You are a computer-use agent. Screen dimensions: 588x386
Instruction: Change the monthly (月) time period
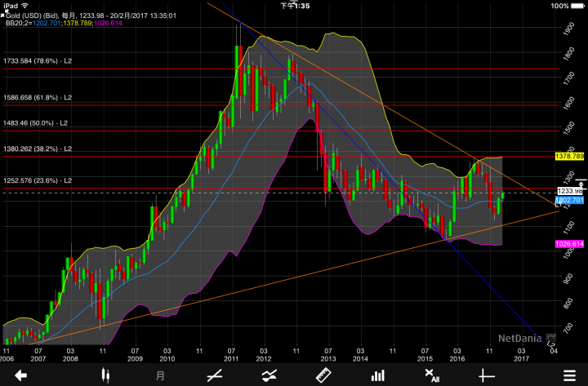[160, 375]
